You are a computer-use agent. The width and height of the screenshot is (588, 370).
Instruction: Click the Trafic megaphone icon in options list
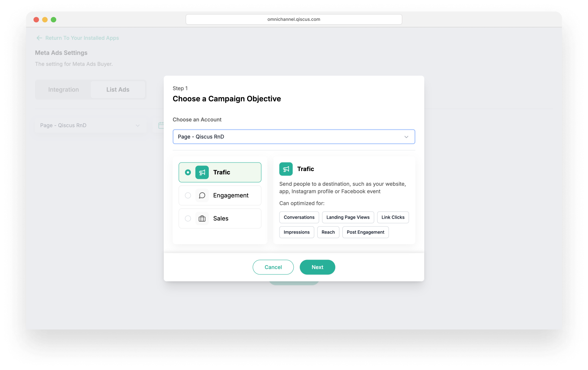202,172
